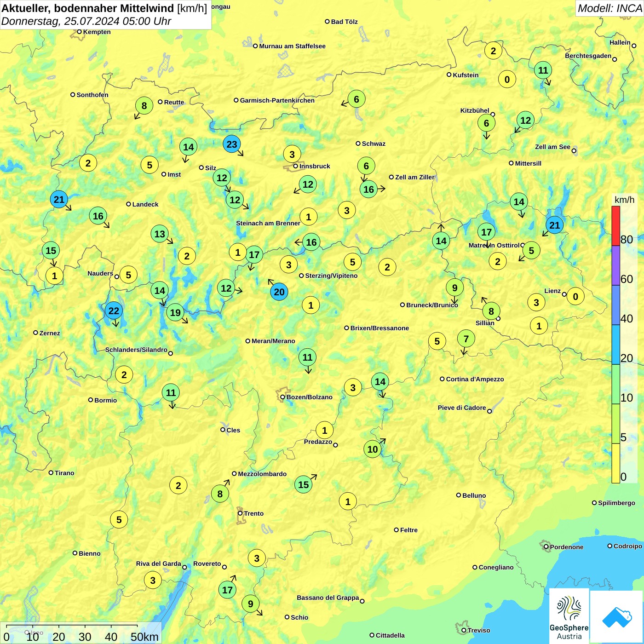This screenshot has width=644, height=644.
Task: Select the 2 wind marker northeast of Kufstein
Action: [x=493, y=51]
